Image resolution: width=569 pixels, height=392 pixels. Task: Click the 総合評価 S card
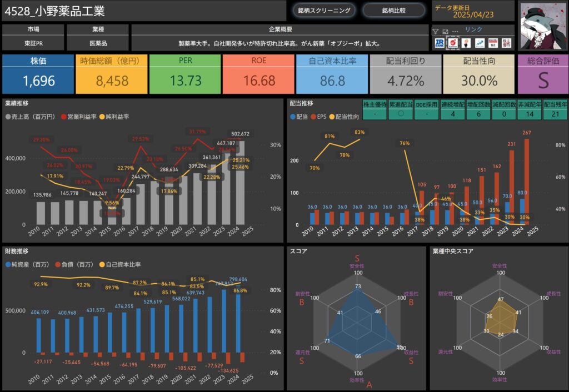coord(543,74)
